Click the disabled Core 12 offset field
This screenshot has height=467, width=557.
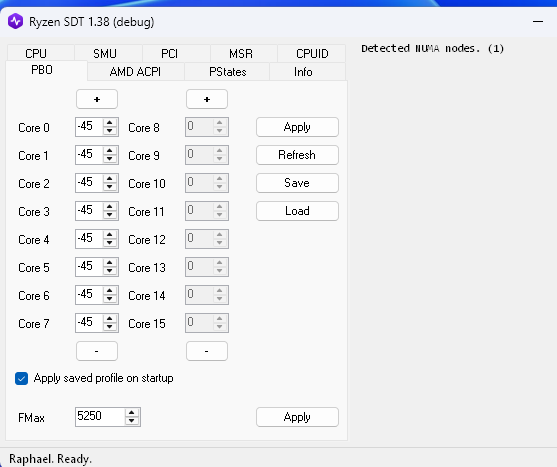[207, 239]
